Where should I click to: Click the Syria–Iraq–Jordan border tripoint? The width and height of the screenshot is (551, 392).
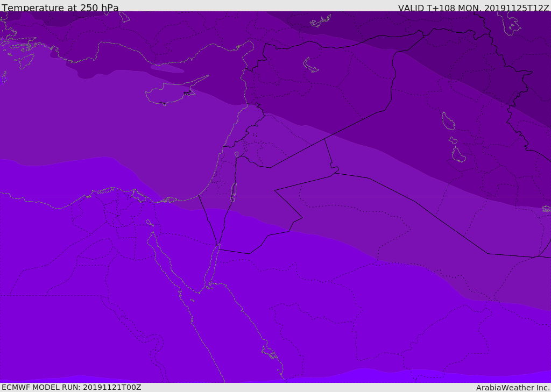click(x=324, y=139)
